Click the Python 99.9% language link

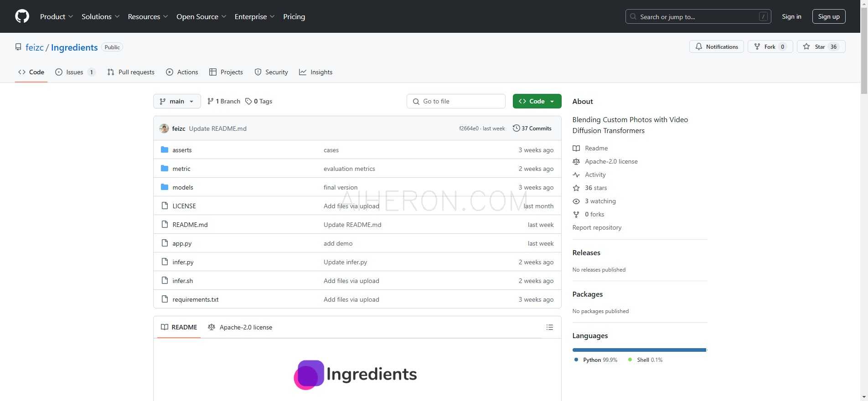tap(595, 360)
